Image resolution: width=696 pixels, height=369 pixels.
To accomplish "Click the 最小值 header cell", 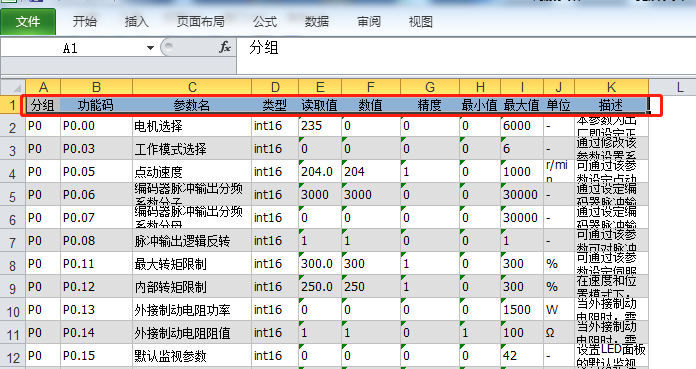I will click(x=480, y=105).
